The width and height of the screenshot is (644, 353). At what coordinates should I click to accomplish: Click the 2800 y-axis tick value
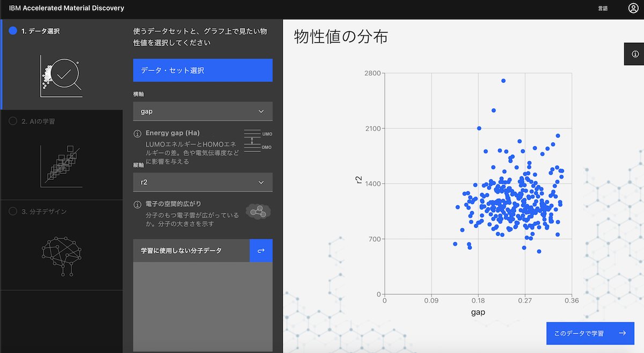372,73
